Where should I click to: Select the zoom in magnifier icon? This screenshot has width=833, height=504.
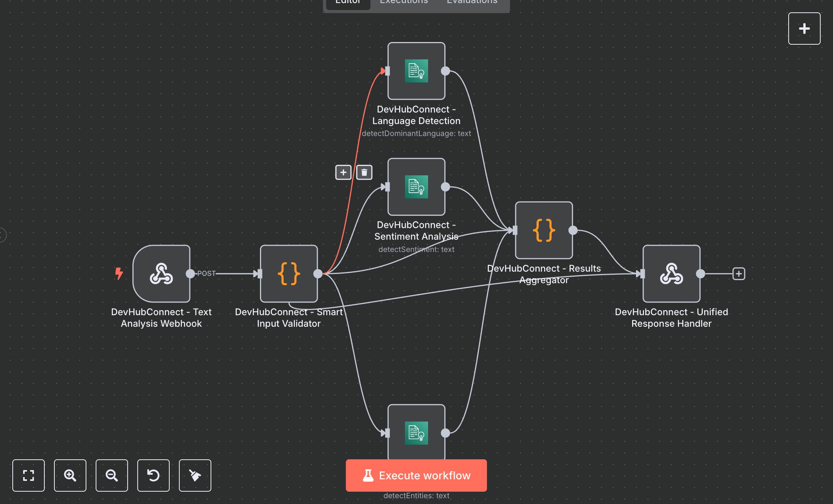(70, 476)
